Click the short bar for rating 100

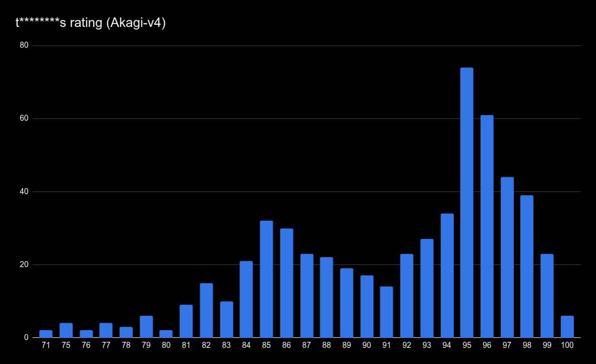[x=567, y=327]
